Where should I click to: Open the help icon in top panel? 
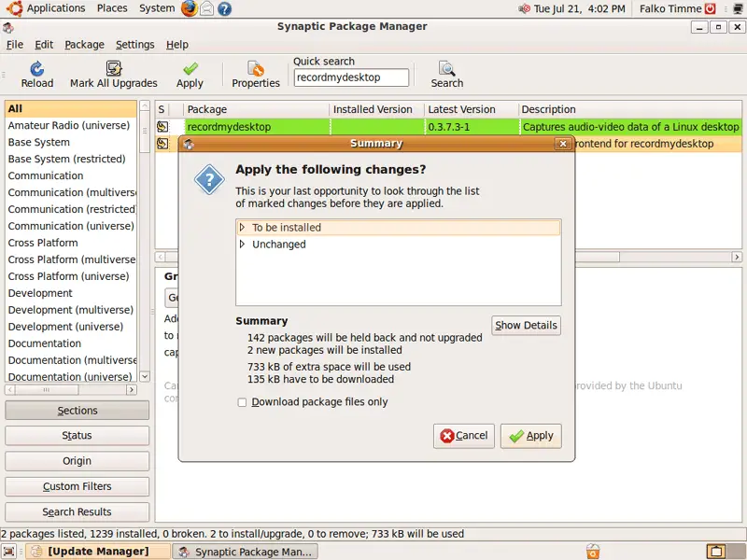click(224, 8)
